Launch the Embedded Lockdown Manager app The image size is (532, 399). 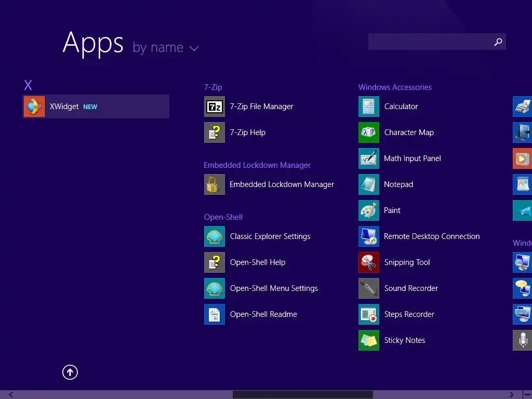point(269,184)
